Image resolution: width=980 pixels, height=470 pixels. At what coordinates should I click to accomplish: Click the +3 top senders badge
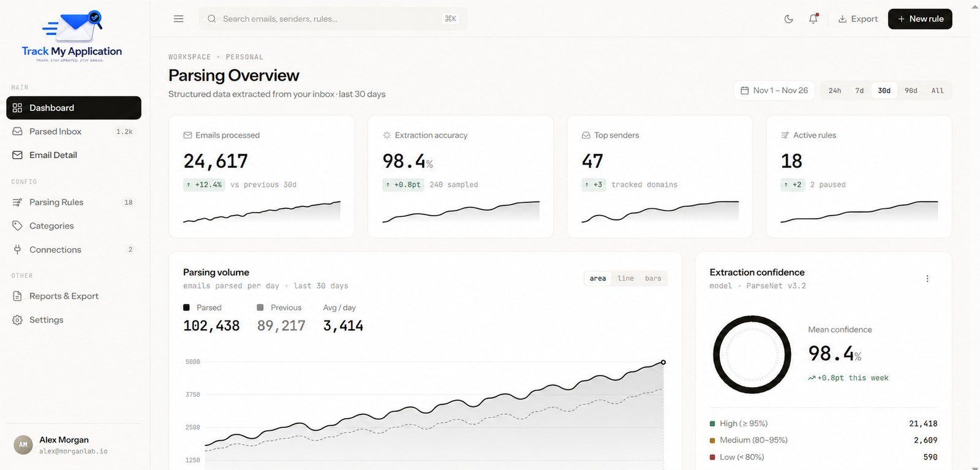pyautogui.click(x=594, y=184)
